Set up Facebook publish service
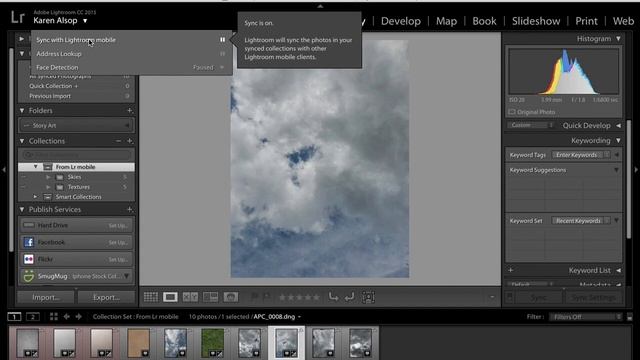The image size is (640, 360). 118,242
